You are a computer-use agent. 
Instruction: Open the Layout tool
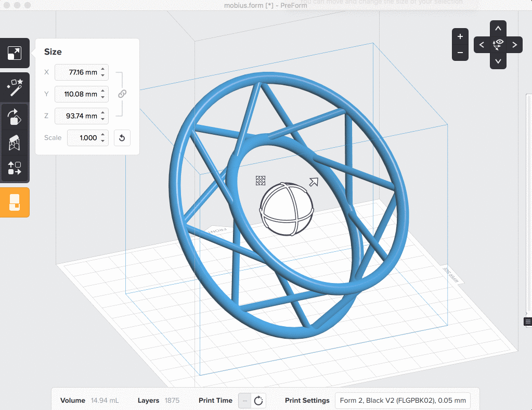click(x=14, y=168)
